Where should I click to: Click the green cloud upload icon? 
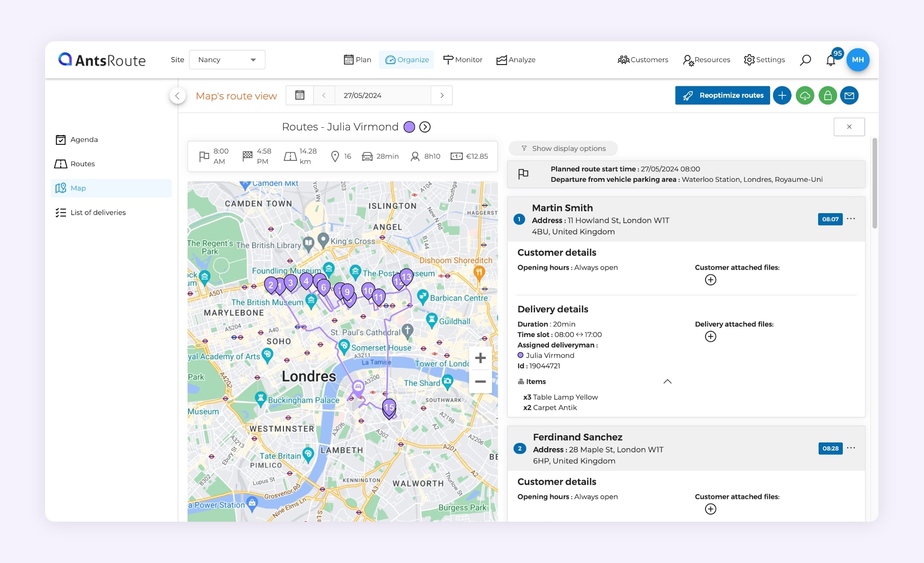coord(805,95)
